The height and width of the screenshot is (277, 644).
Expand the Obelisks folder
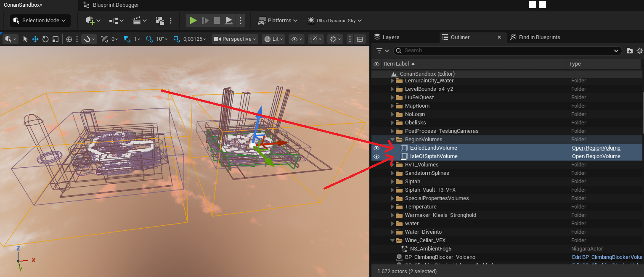[393, 123]
